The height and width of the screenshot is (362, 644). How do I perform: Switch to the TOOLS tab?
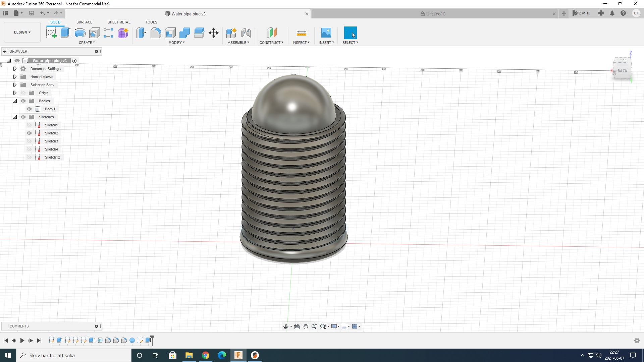click(151, 22)
